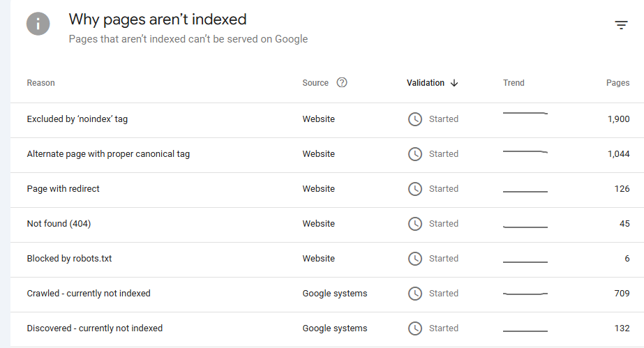Click the Source column help icon
The height and width of the screenshot is (348, 644).
(x=342, y=82)
